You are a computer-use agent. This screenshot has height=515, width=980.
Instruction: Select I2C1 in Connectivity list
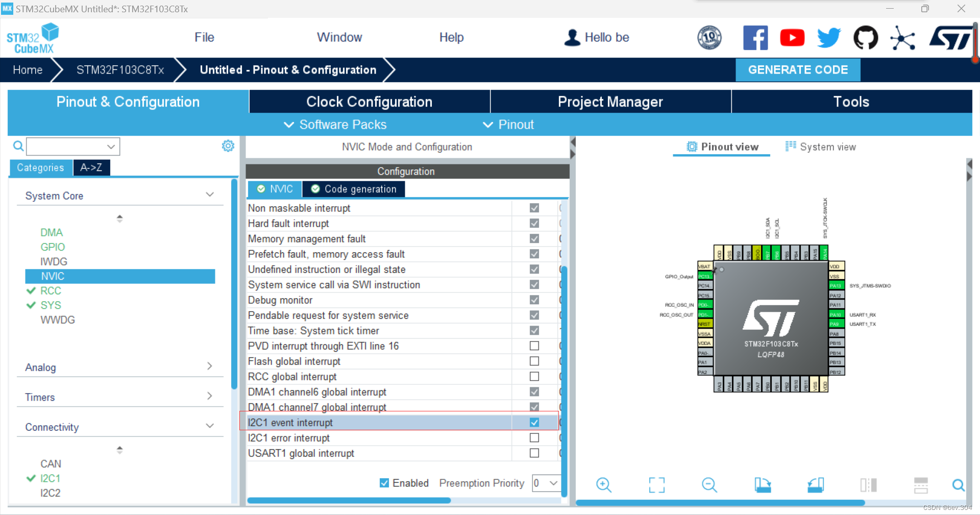50,478
